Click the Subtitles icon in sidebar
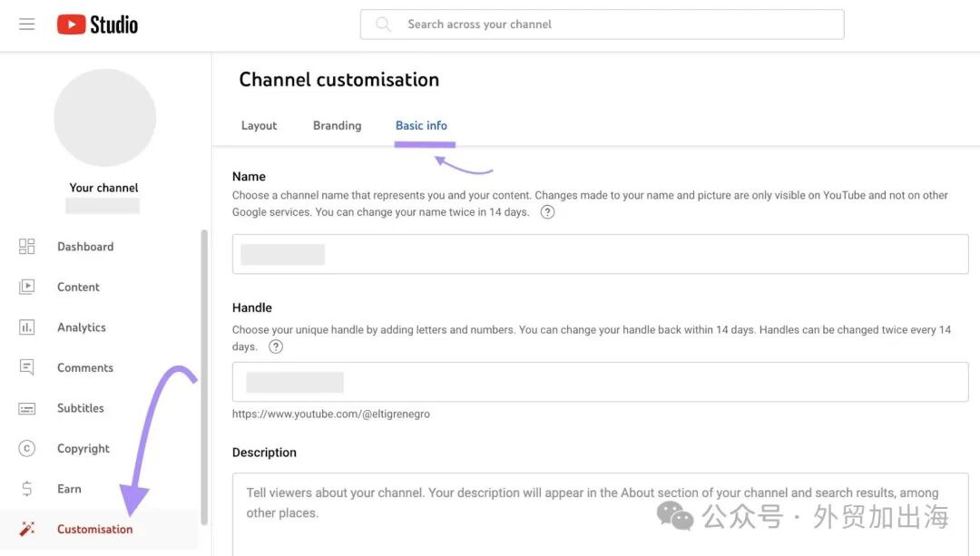 [27, 408]
